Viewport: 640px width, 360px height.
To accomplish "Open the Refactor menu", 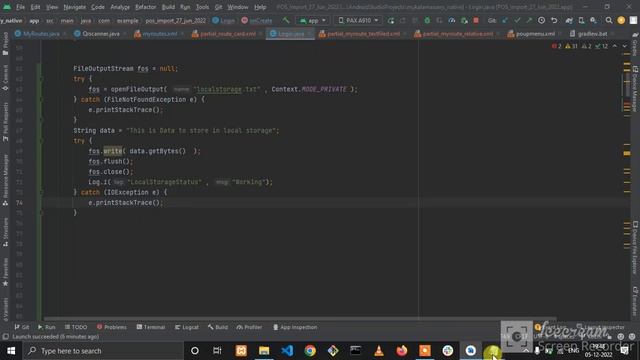I will [146, 7].
